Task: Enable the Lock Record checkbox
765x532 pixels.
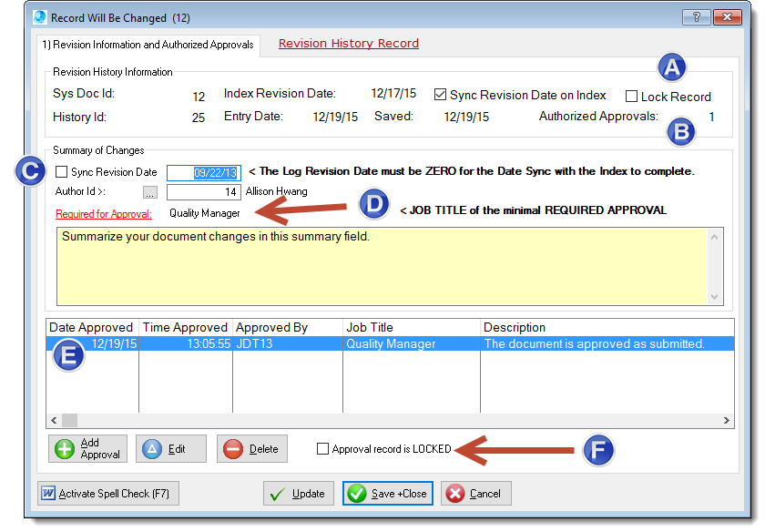Action: coord(632,97)
